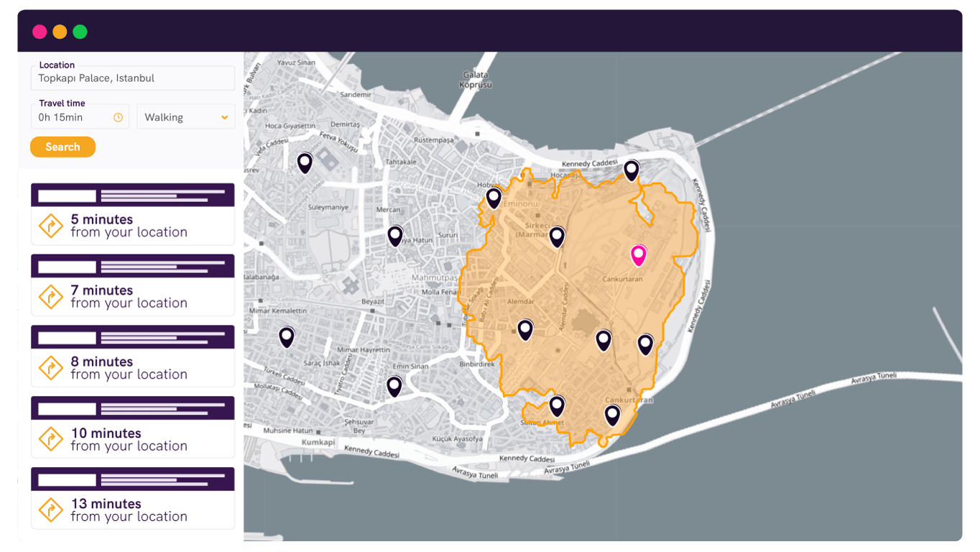Click the orange window control dot
The image size is (980, 552).
pos(60,32)
